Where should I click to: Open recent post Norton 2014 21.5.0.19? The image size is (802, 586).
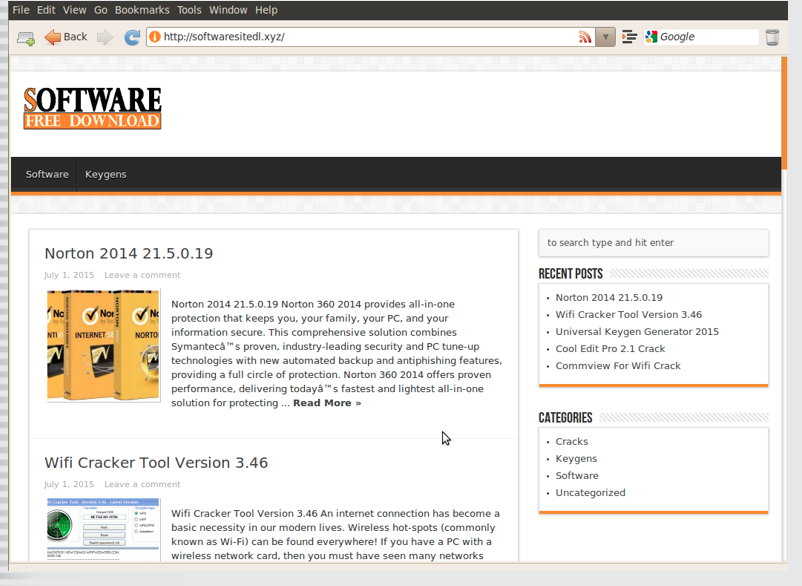pyautogui.click(x=609, y=298)
